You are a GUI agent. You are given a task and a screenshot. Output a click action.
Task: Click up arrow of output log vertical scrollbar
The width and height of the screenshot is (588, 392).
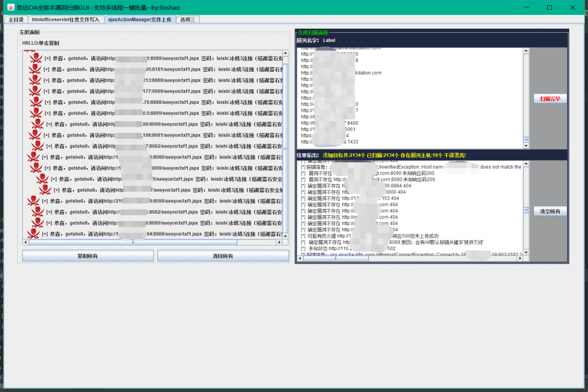pos(526,164)
